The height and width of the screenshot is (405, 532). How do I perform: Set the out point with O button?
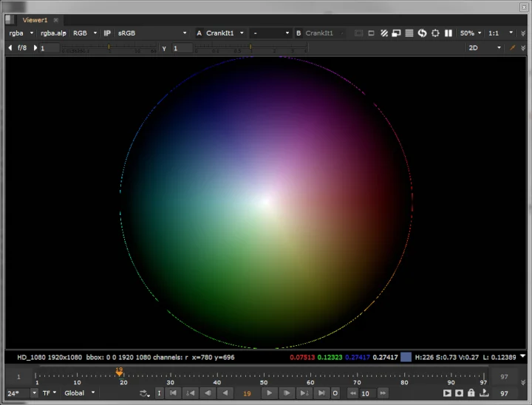tap(335, 393)
